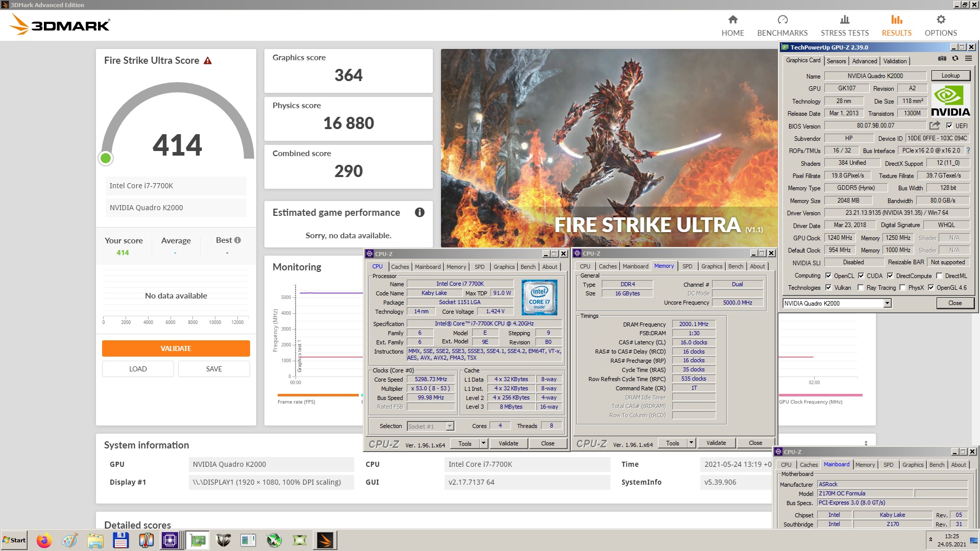
Task: Launch Firefox from the taskbar
Action: (44, 540)
